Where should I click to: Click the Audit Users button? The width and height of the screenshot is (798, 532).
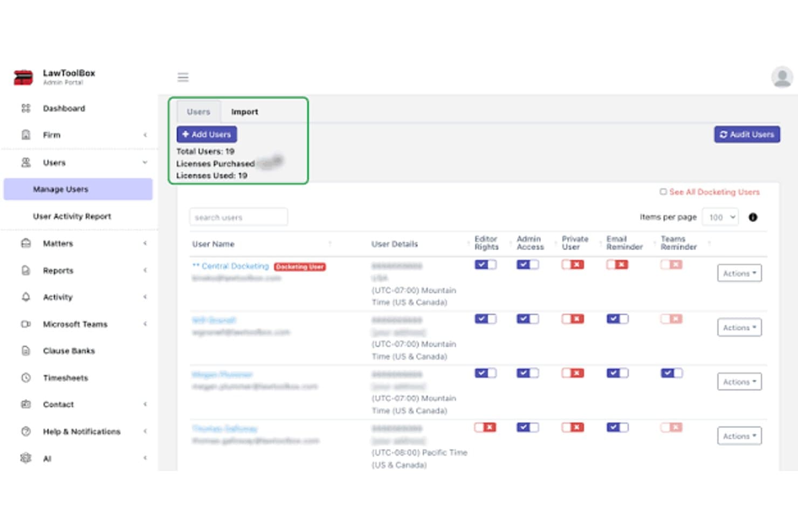point(747,134)
